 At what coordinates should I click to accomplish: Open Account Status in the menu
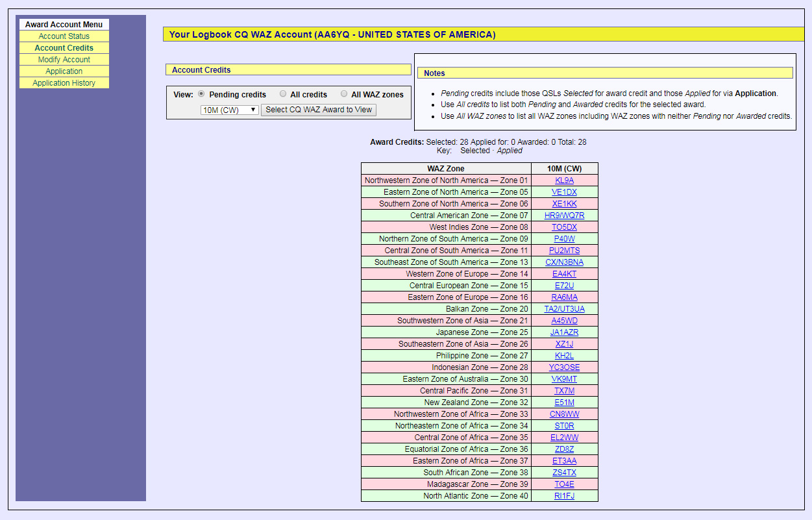point(64,36)
